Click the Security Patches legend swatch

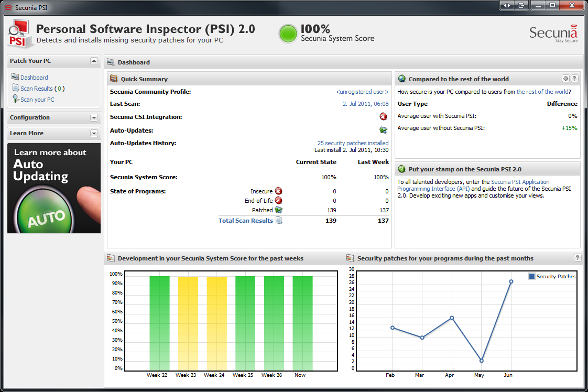pyautogui.click(x=532, y=276)
